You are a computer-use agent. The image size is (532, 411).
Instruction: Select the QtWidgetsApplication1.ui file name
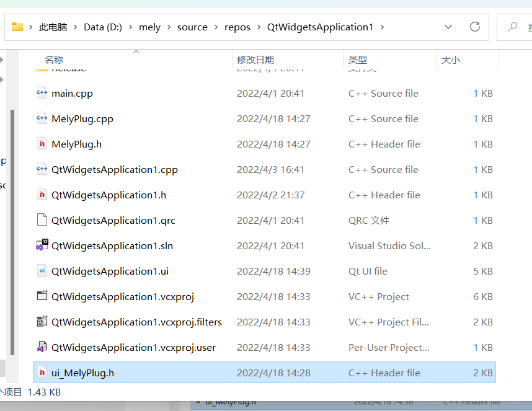[x=110, y=272]
